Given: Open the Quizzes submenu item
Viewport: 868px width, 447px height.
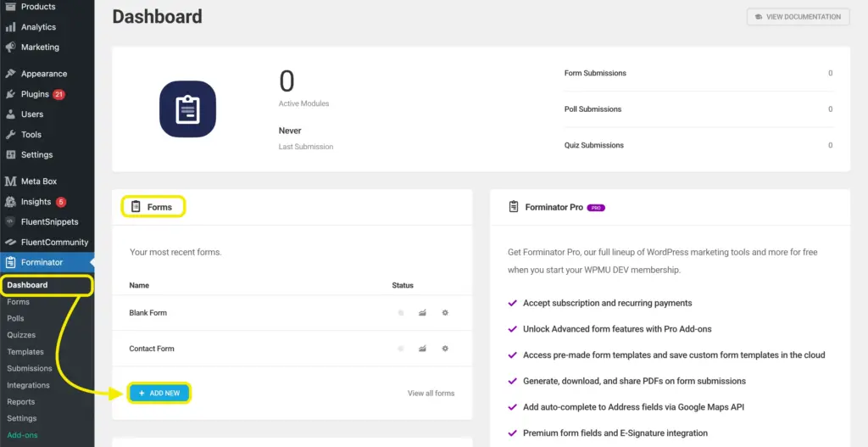Looking at the screenshot, I should point(21,335).
